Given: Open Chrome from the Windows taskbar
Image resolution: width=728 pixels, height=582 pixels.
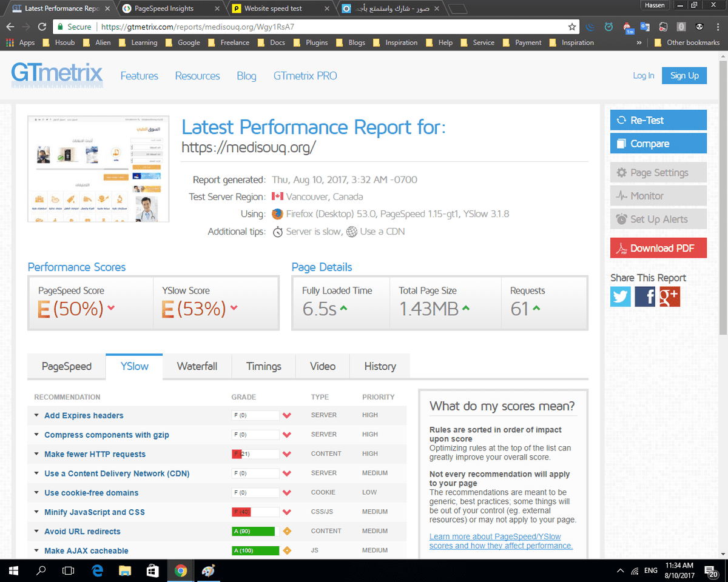Looking at the screenshot, I should pyautogui.click(x=180, y=570).
